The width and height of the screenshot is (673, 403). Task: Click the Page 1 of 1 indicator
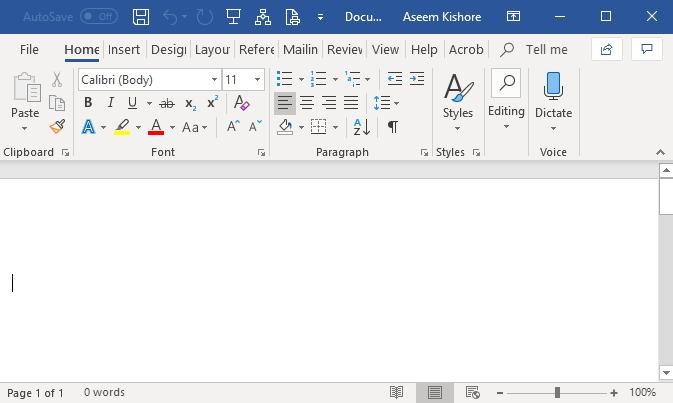pos(35,393)
